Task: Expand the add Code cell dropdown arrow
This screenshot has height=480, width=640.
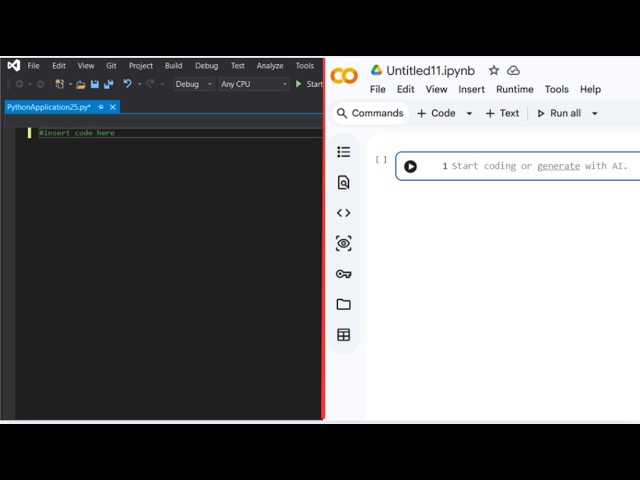Action: (x=469, y=113)
